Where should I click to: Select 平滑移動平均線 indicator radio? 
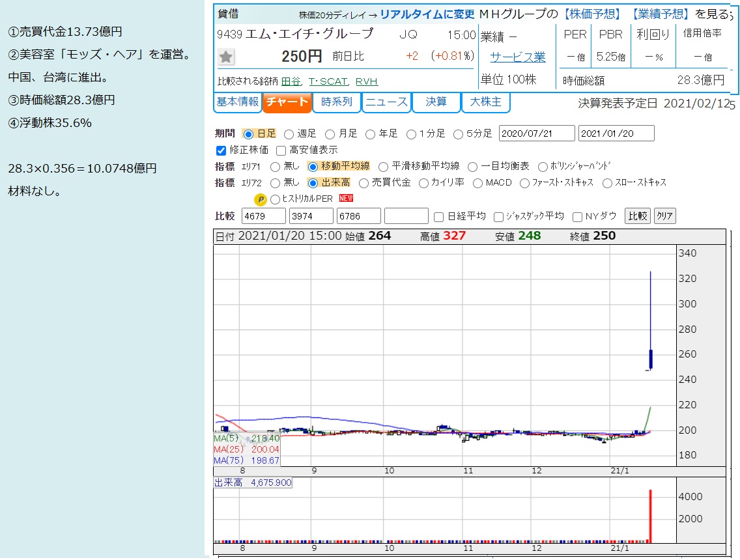[x=383, y=167]
